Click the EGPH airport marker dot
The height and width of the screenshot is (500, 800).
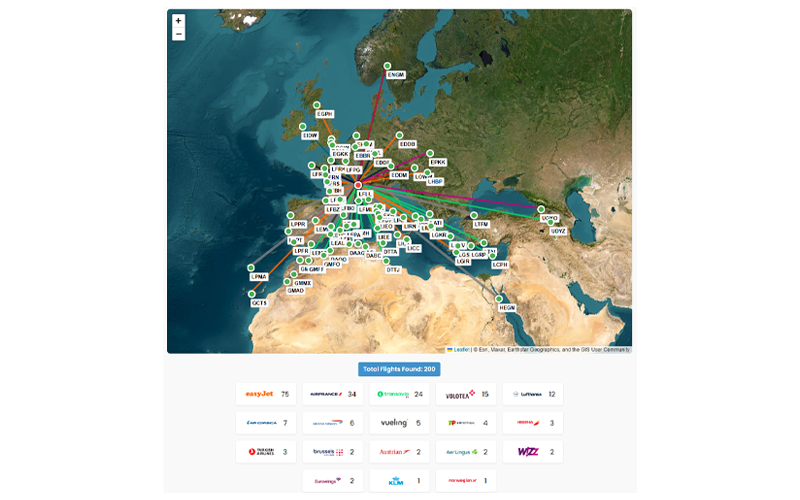tap(317, 105)
